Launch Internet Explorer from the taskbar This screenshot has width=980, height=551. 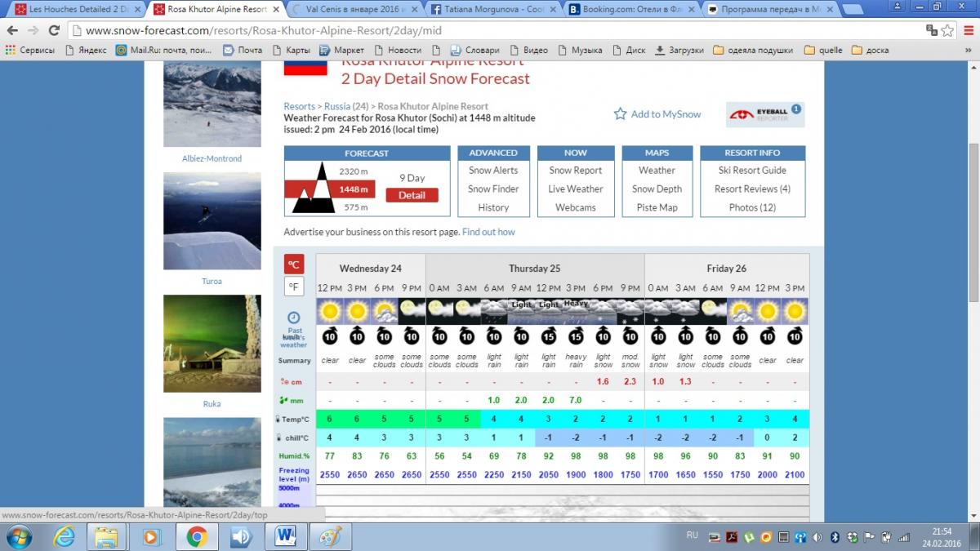pyautogui.click(x=65, y=536)
